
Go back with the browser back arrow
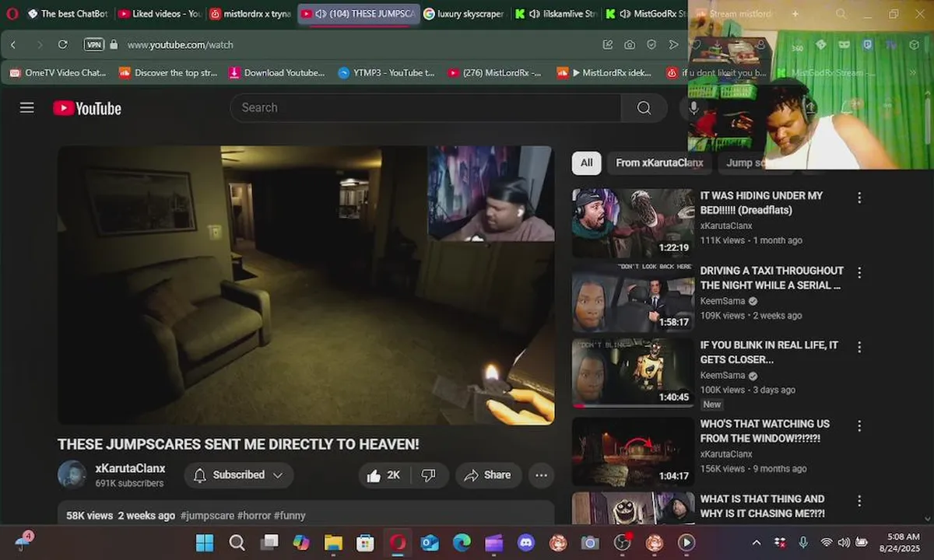click(13, 44)
